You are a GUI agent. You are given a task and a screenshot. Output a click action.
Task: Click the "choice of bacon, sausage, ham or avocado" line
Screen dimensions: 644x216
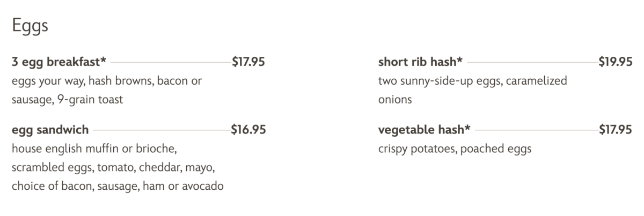click(118, 186)
